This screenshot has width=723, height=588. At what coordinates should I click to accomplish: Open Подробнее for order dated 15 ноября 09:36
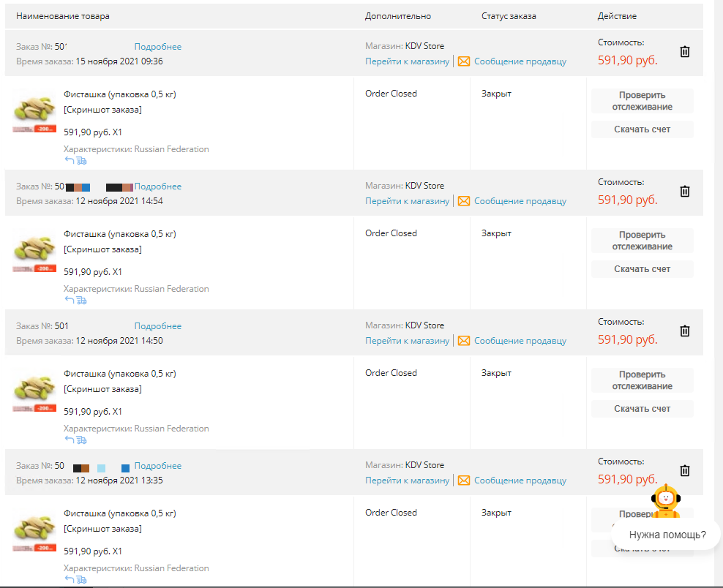(x=157, y=47)
